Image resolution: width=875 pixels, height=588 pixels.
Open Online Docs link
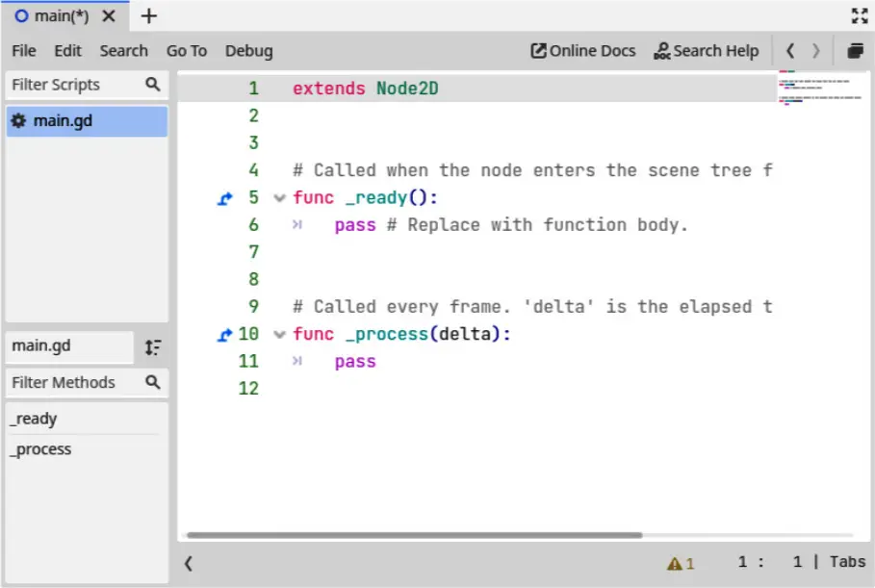583,51
